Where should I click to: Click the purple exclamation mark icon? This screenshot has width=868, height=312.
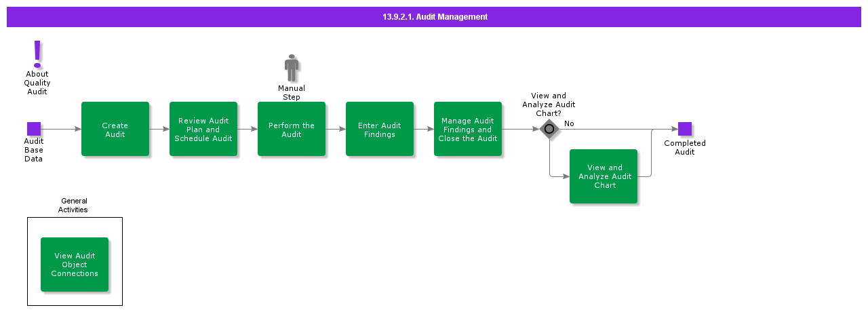point(37,54)
